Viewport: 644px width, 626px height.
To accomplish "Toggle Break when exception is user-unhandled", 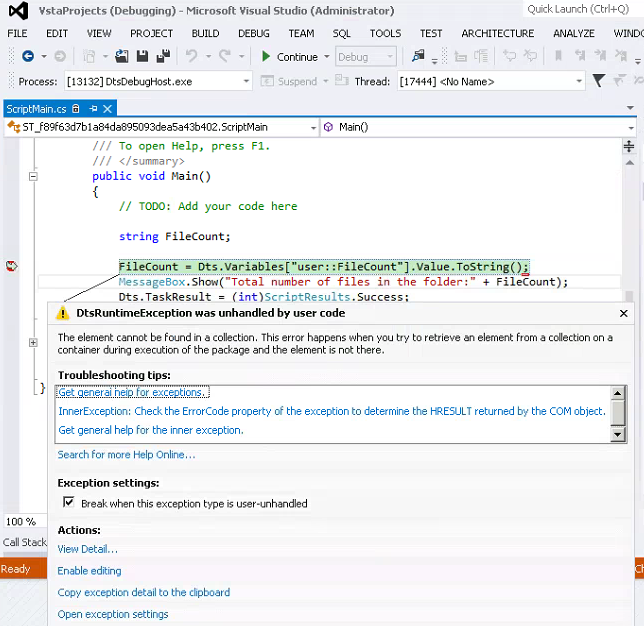I will (68, 503).
